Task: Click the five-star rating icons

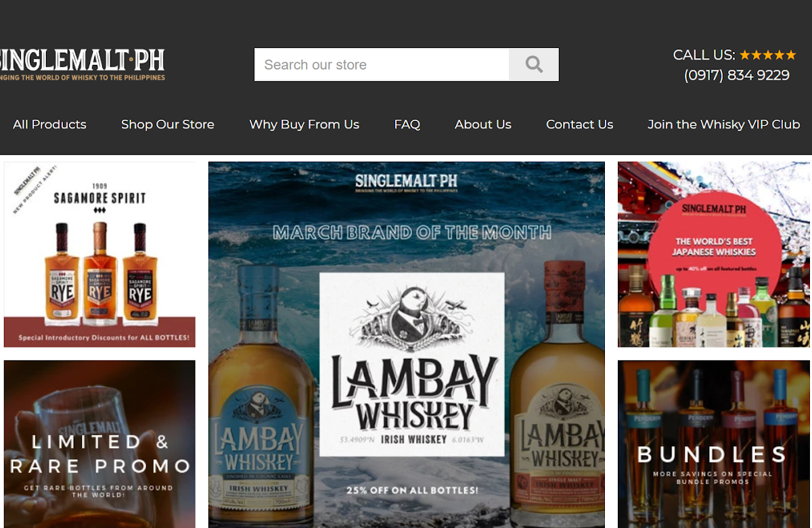Action: (767, 55)
